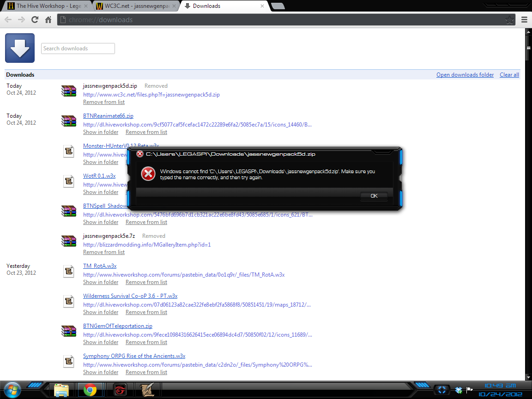The width and height of the screenshot is (532, 399).
Task: Click the taskbar clock showing 10:49 am
Action: [x=500, y=386]
